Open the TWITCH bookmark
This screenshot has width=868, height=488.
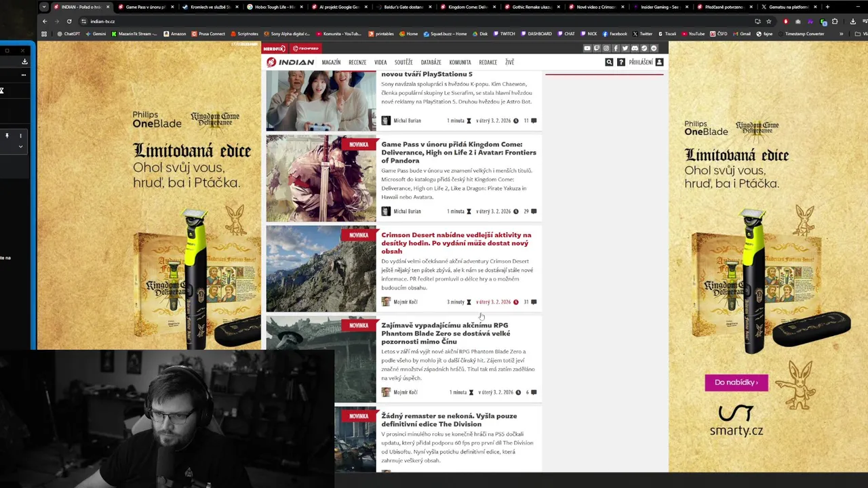coord(504,34)
